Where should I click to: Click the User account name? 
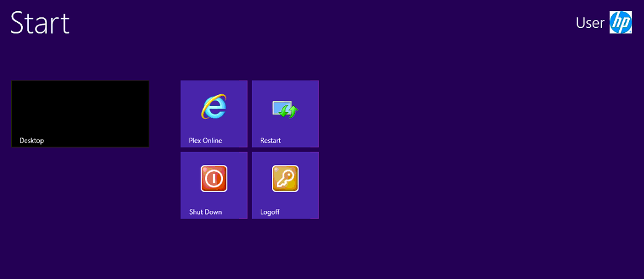(x=590, y=23)
